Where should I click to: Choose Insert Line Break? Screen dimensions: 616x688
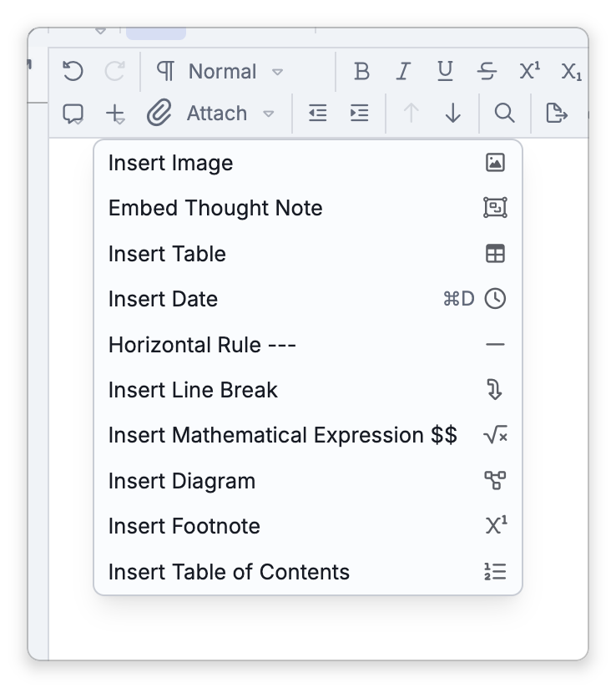(308, 390)
